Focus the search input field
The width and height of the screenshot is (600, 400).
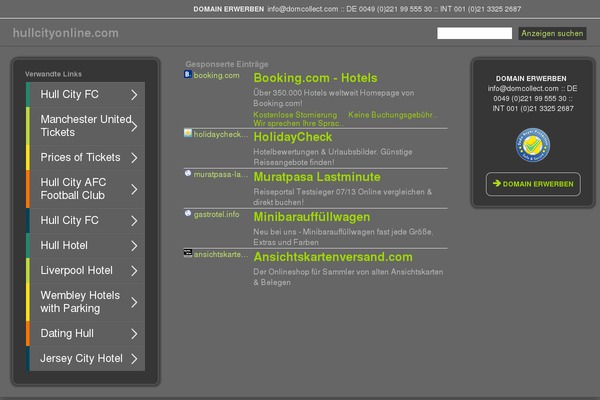point(474,33)
